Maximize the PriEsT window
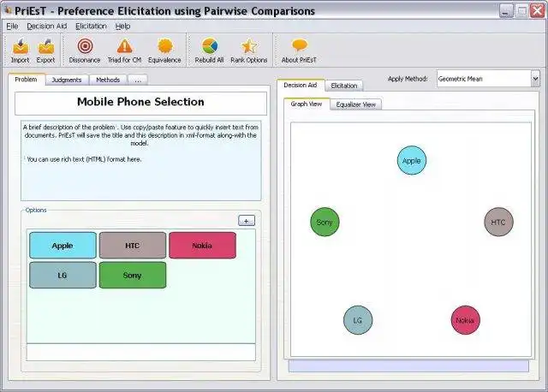 521,11
